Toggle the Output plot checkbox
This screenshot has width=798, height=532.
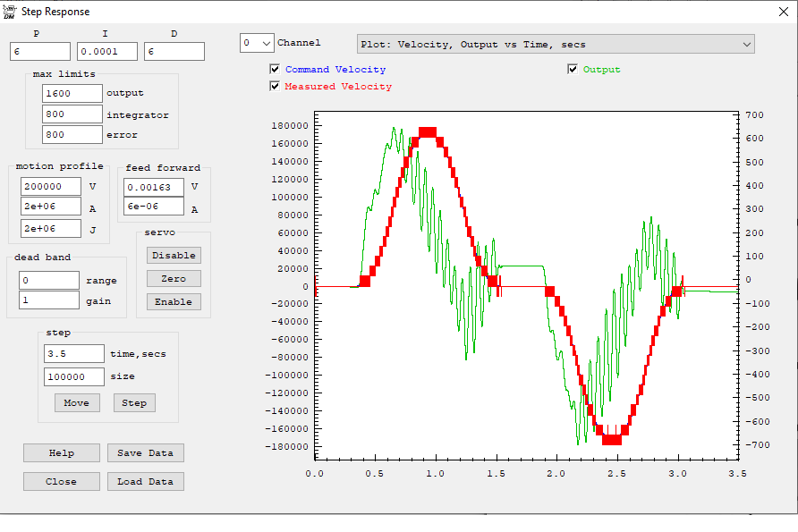(573, 70)
